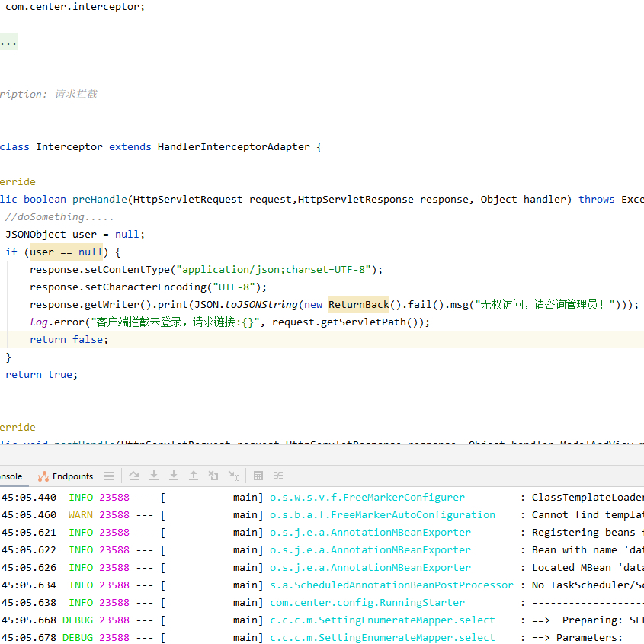Click the 45:05.622 INFO timestamp
This screenshot has width=644, height=644.
point(29,550)
